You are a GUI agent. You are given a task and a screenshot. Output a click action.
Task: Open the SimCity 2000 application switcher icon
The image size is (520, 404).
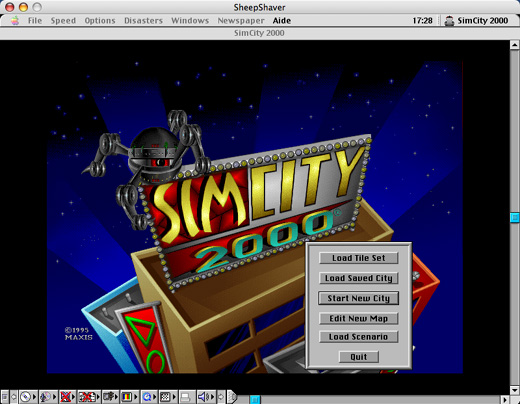pyautogui.click(x=449, y=21)
